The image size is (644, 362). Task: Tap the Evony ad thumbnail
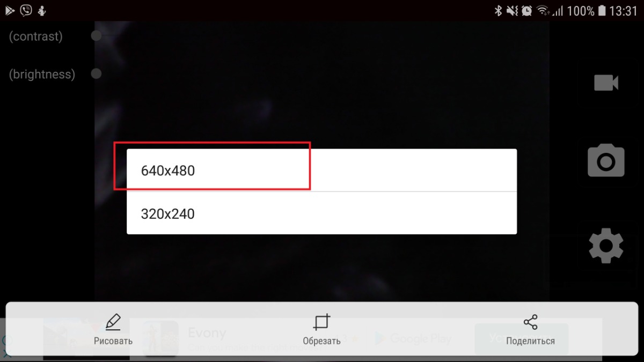click(x=161, y=339)
